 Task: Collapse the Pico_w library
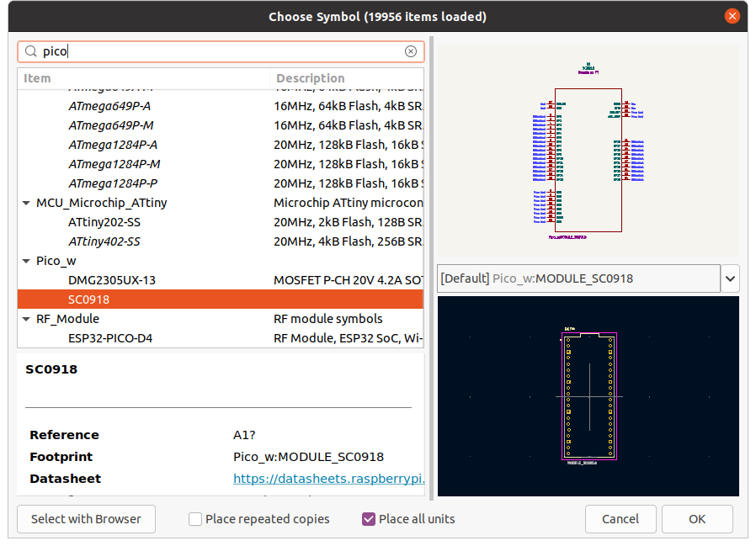point(26,261)
